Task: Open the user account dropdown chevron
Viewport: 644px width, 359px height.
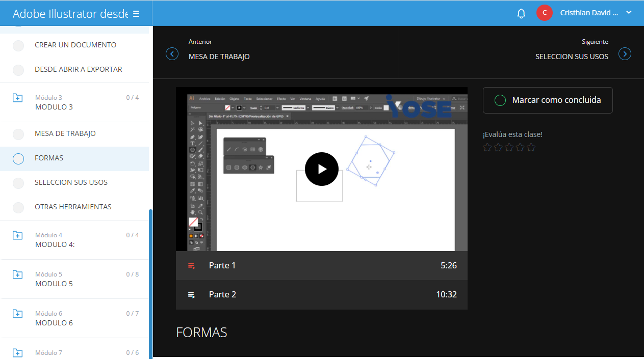Action: click(x=628, y=13)
